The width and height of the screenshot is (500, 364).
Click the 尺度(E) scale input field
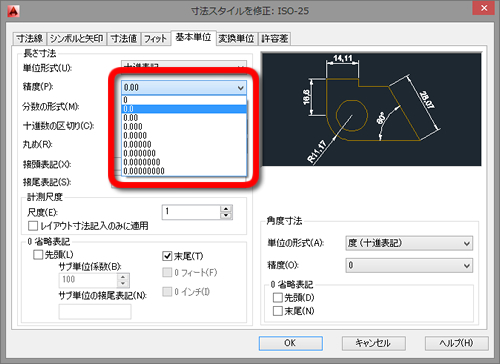(x=191, y=212)
